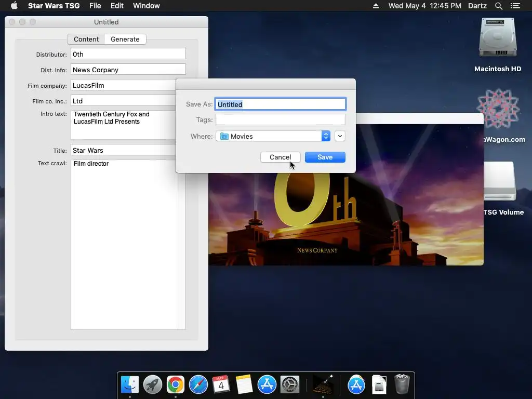This screenshot has width=532, height=399.
Task: Click the Tags field
Action: coord(280,119)
